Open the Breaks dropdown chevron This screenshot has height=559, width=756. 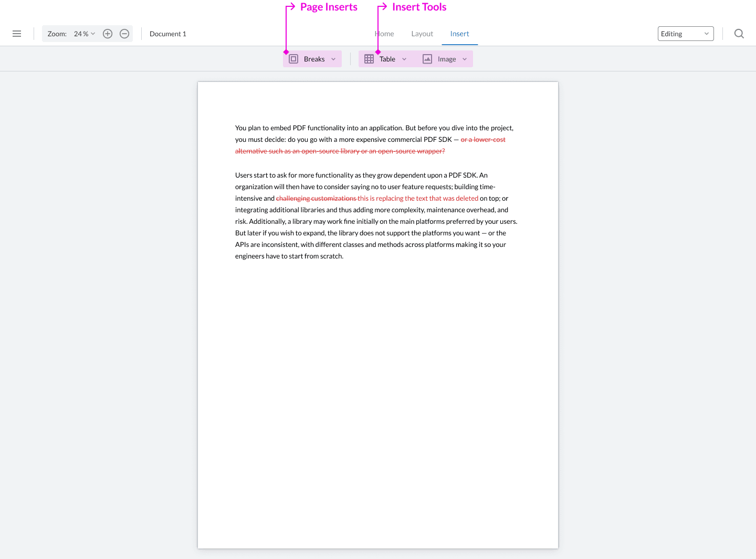point(333,59)
